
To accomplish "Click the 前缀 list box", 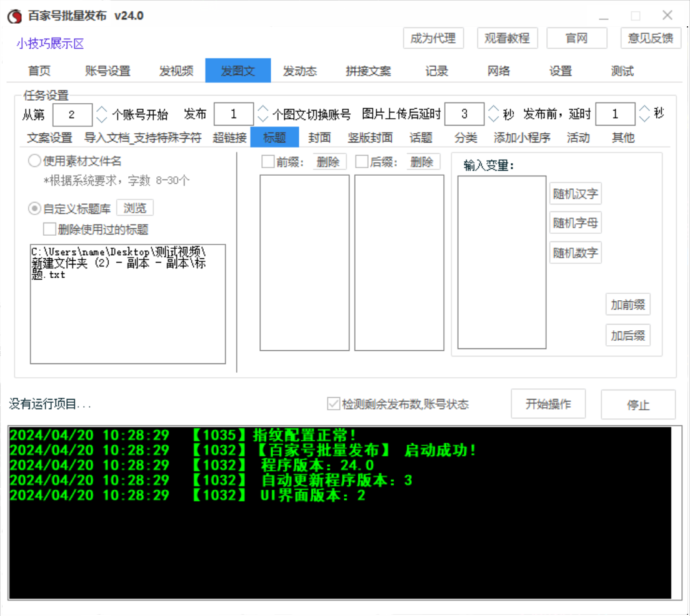I will tap(304, 263).
